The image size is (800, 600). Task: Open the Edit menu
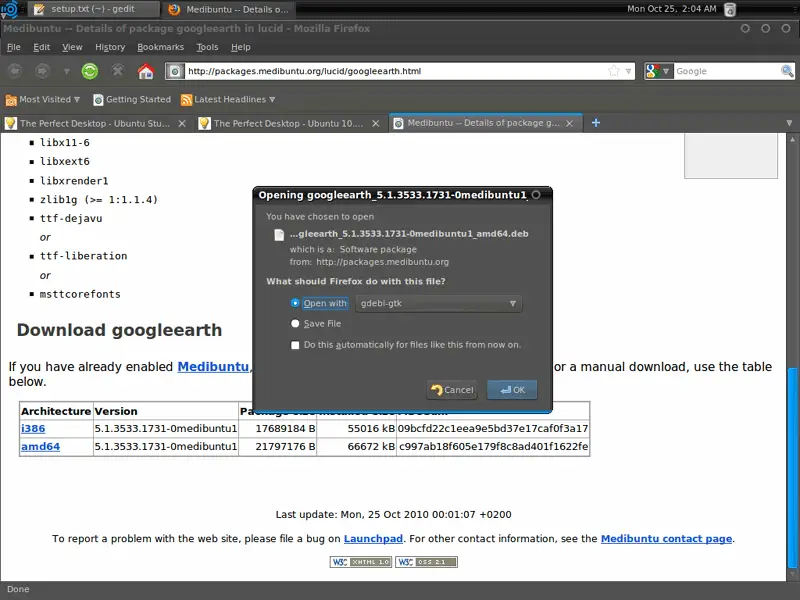click(41, 47)
